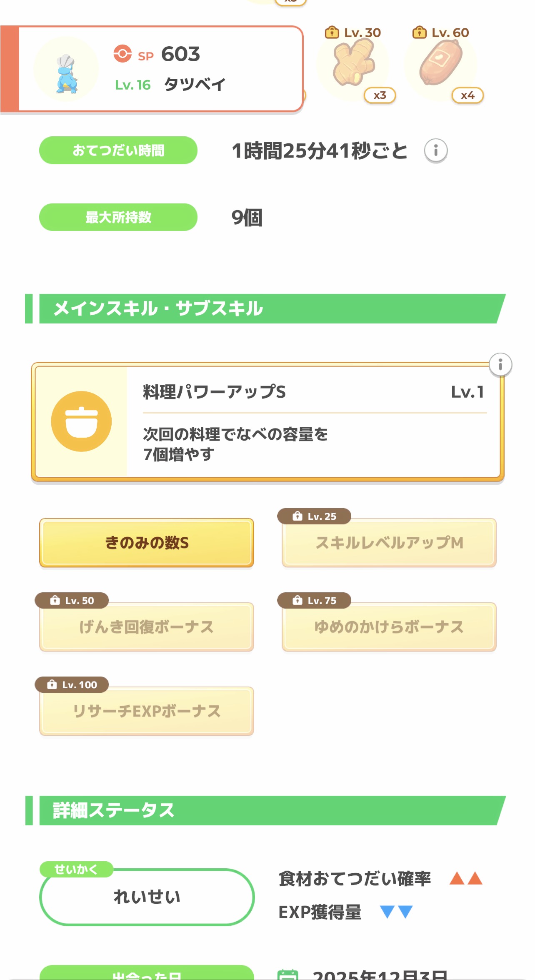Screen dimensions: 535x980
Task: Tap the Poké Ball SP icon
Action: (122, 54)
